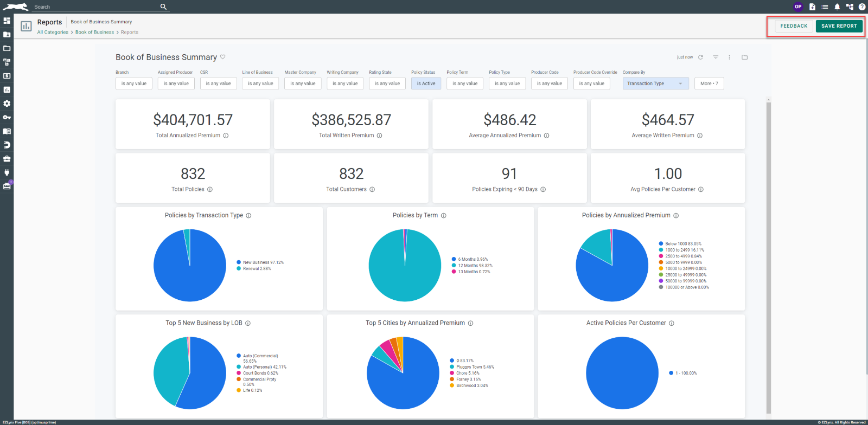Toggle 1000 to 2499 legend entry

pyautogui.click(x=681, y=250)
